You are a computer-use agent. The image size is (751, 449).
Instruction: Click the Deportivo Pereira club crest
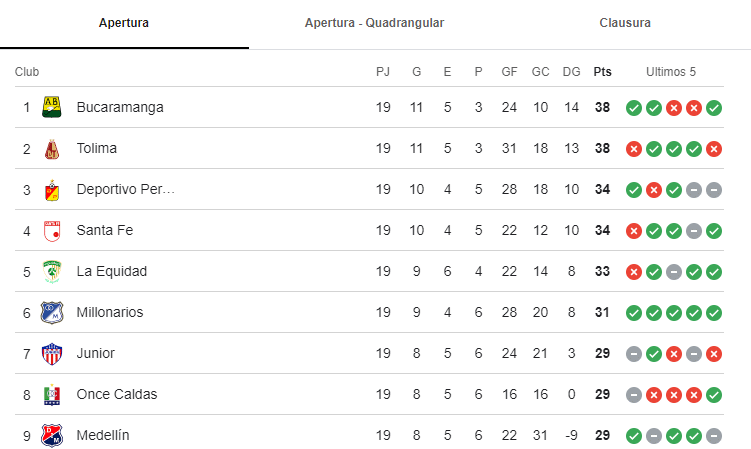coord(52,190)
